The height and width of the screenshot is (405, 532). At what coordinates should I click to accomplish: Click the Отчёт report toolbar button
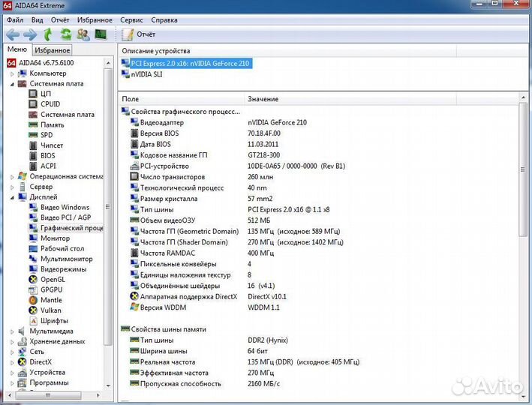(x=138, y=34)
